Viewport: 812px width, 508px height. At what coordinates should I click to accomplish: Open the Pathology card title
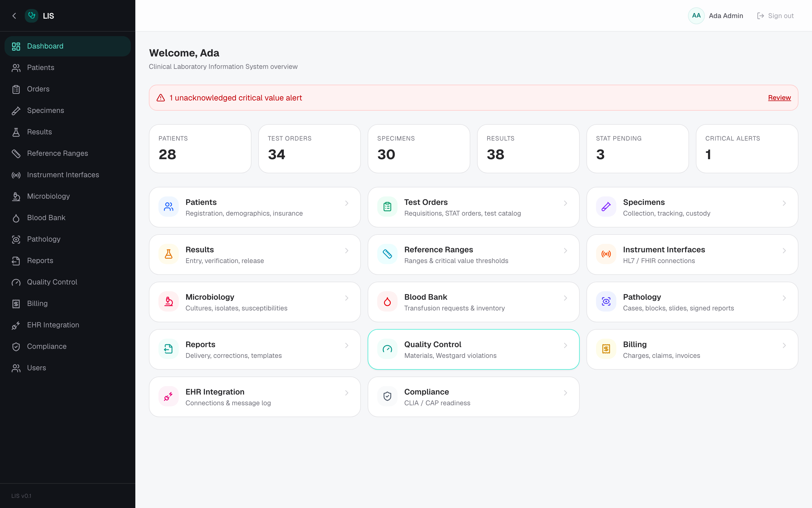tap(641, 297)
